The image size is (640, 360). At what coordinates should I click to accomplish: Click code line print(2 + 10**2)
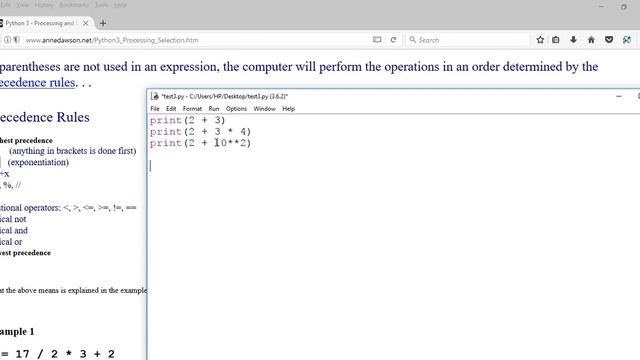coord(200,143)
